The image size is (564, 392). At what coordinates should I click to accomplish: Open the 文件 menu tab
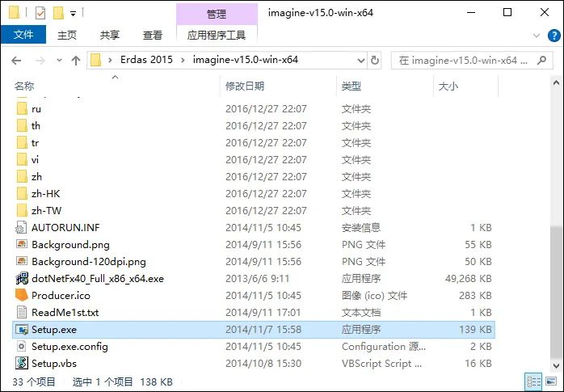point(23,35)
